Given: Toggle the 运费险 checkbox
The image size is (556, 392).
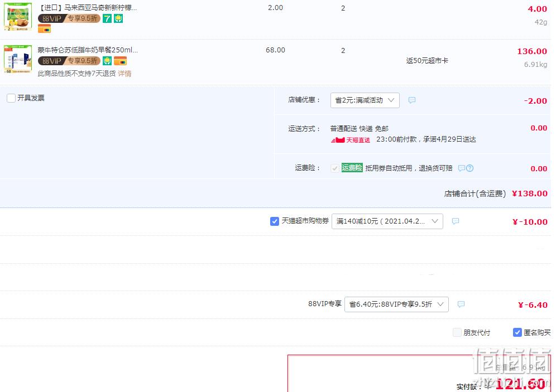Looking at the screenshot, I should [335, 168].
